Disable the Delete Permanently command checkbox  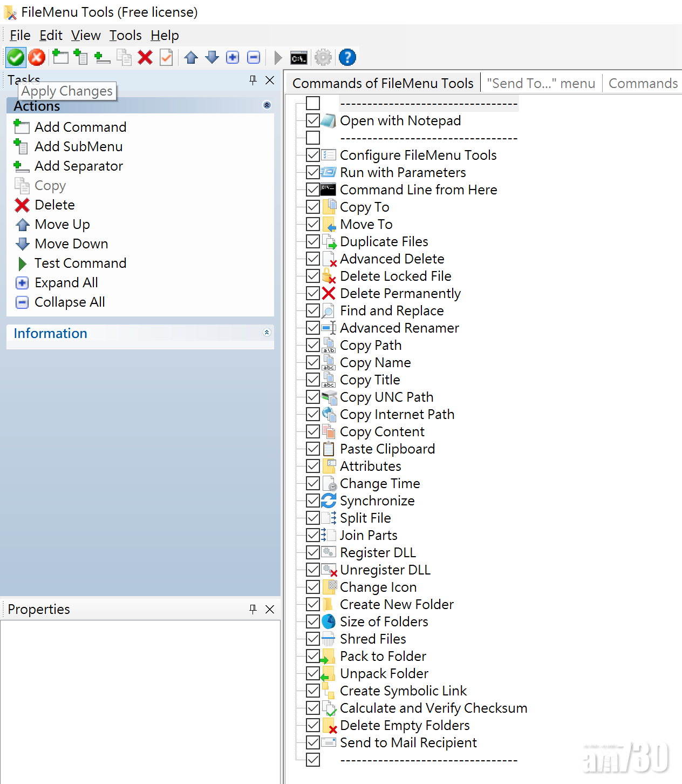(313, 293)
